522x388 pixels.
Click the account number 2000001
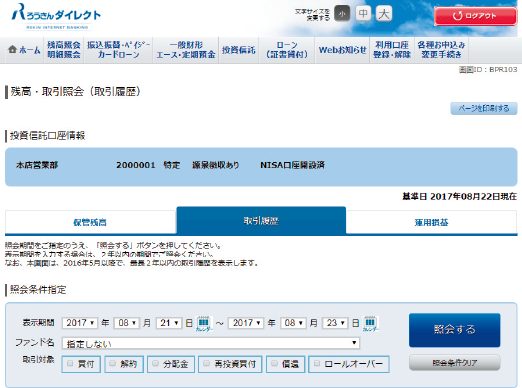click(136, 165)
